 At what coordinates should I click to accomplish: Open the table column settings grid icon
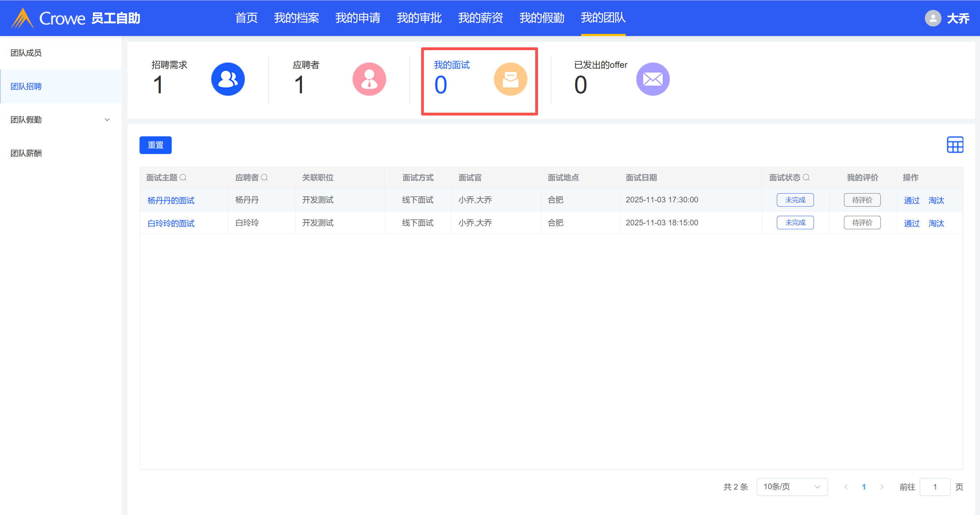pyautogui.click(x=955, y=145)
